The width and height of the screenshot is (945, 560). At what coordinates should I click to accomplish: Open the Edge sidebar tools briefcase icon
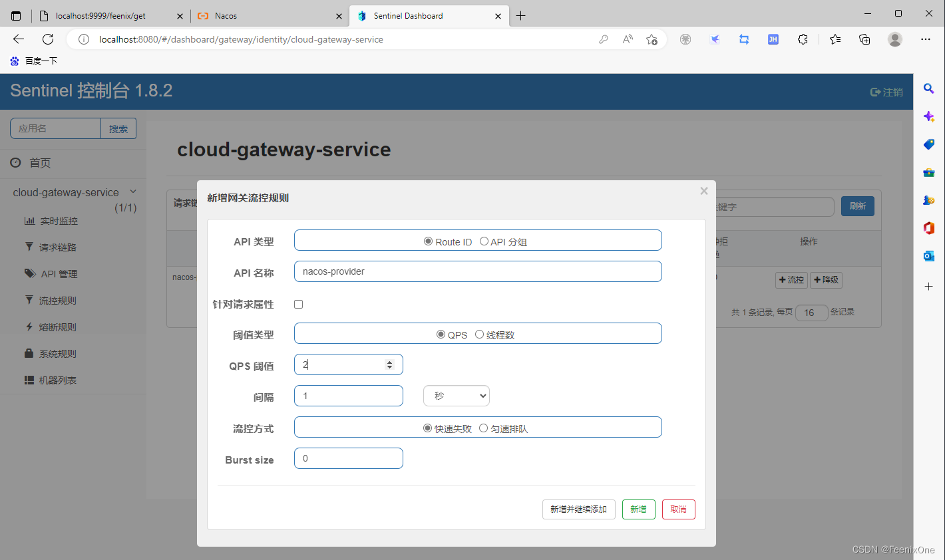tap(929, 172)
